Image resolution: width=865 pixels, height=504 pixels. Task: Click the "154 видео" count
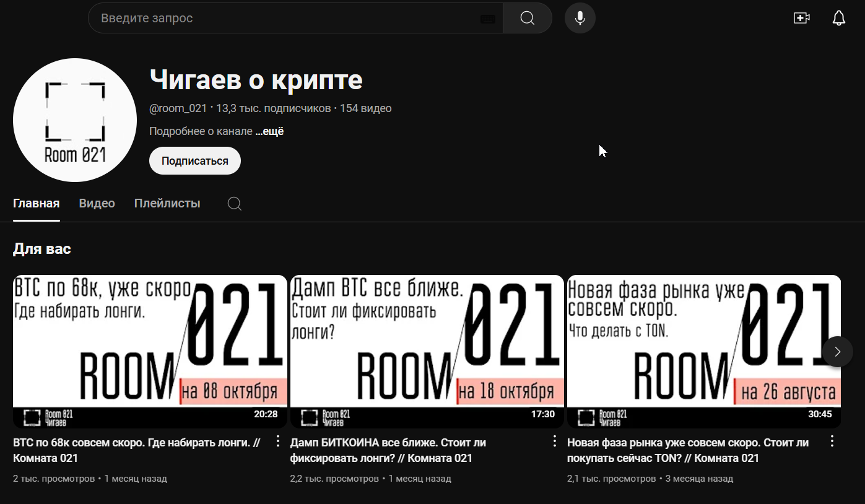[x=365, y=108]
